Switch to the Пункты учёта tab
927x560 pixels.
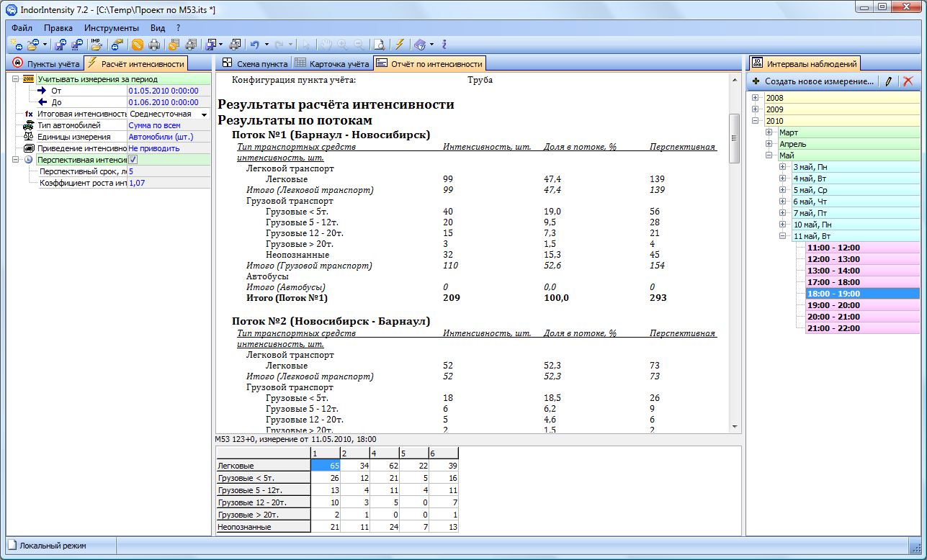click(45, 63)
